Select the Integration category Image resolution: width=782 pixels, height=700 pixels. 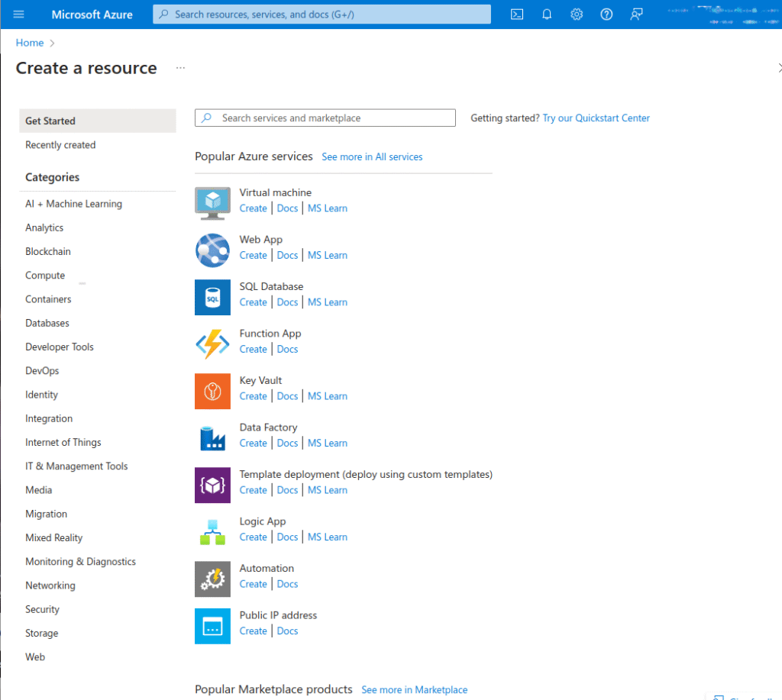[49, 419]
